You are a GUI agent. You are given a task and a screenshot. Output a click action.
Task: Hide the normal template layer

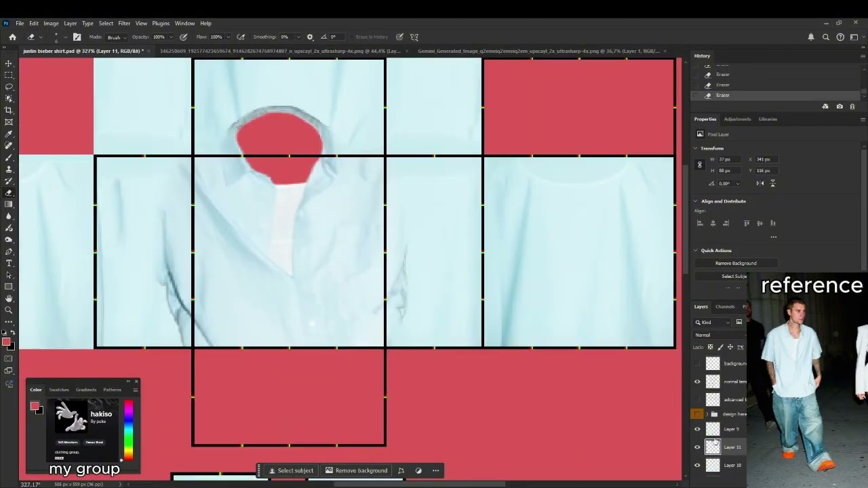point(697,382)
